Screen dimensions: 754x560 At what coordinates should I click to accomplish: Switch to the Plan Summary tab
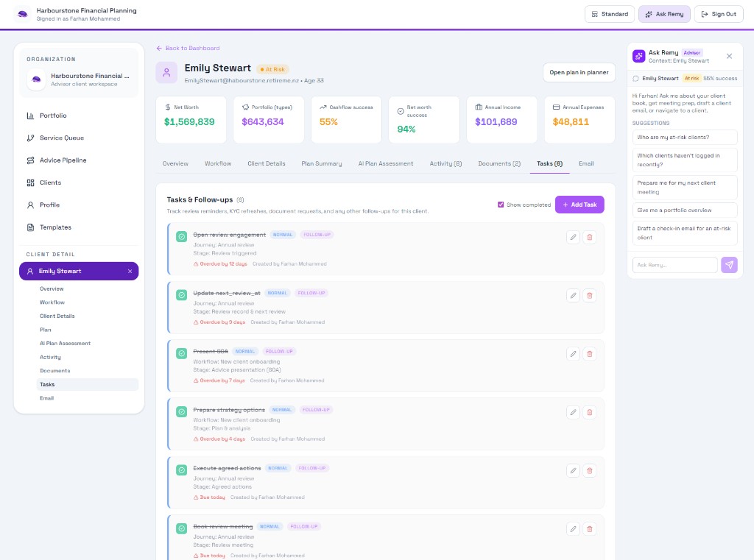pos(322,164)
